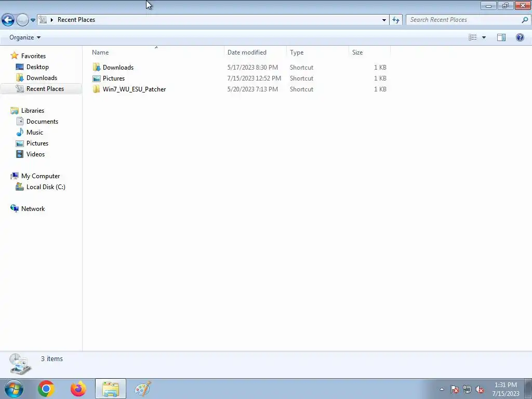Click the Network globe icon in sidebar
This screenshot has width=532, height=399.
(15, 208)
